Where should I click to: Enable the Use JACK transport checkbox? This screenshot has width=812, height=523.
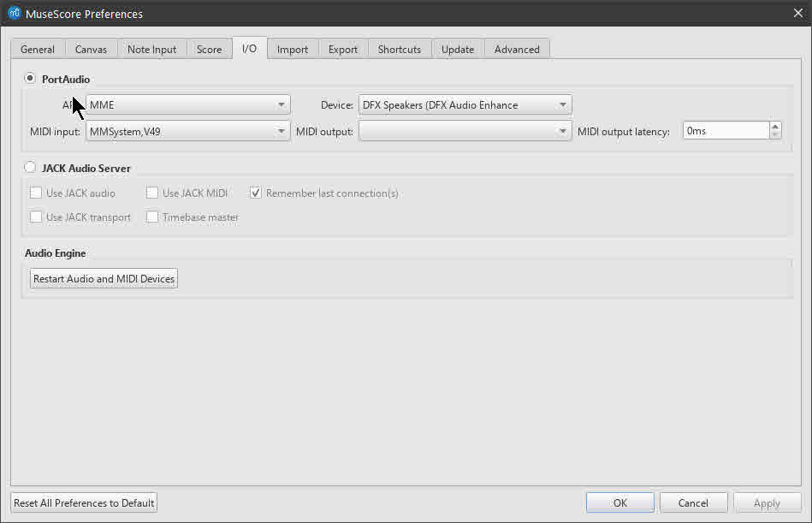point(36,217)
